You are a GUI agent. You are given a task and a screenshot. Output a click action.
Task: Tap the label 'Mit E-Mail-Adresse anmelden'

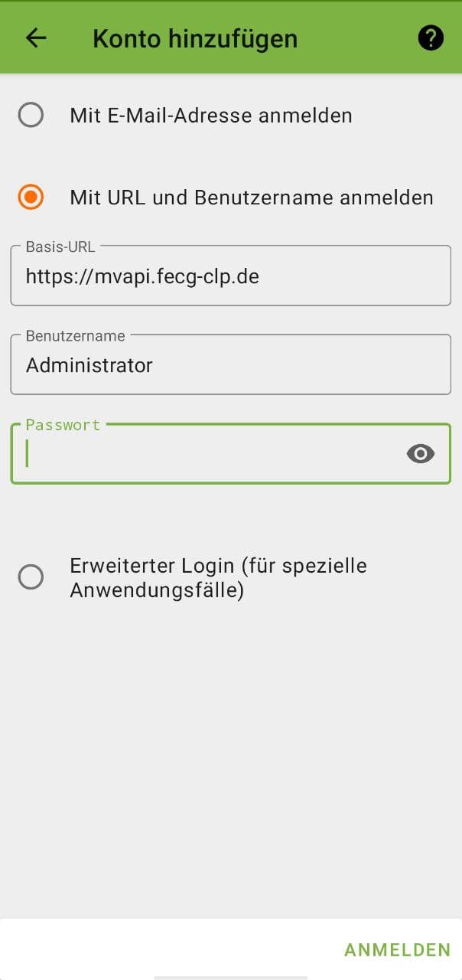coord(210,116)
